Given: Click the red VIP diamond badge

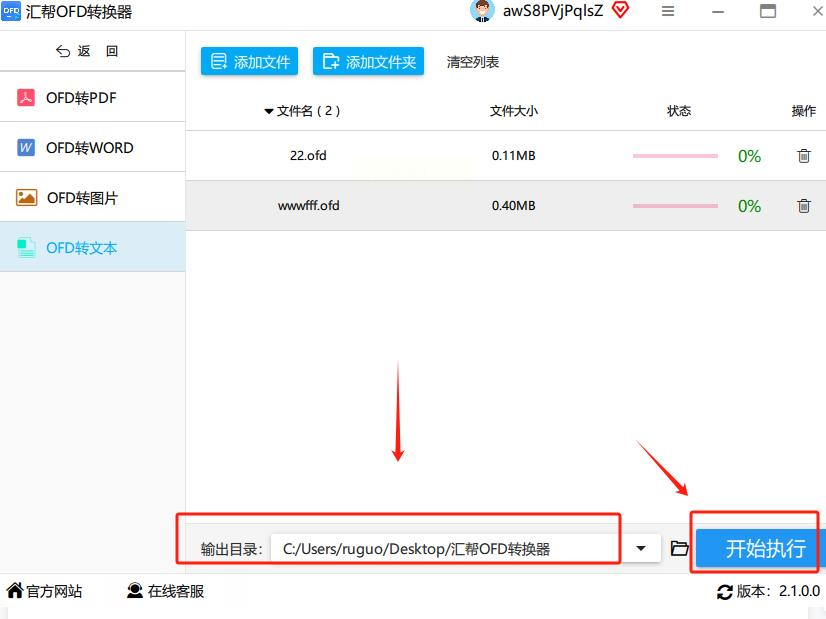Looking at the screenshot, I should coord(621,9).
